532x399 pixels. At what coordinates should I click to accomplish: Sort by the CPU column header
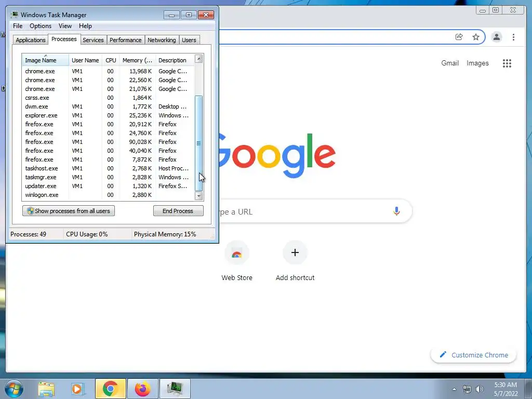pos(111,60)
